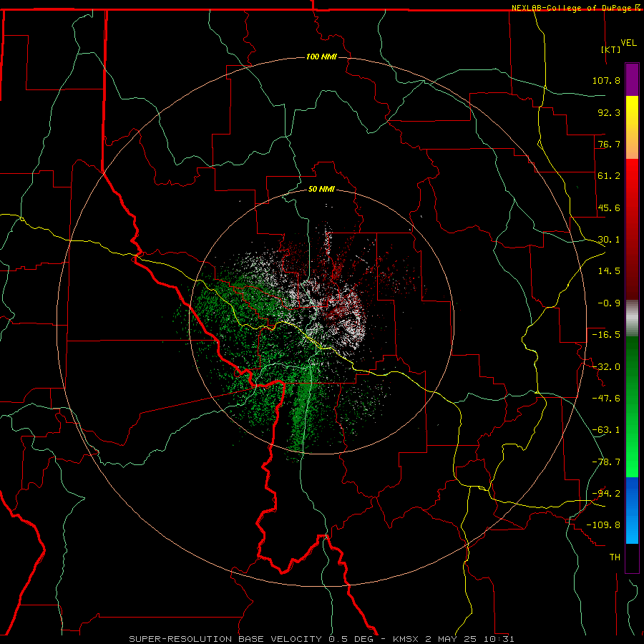Click the -16.5 velocity scale value
The image size is (644, 644).
pyautogui.click(x=606, y=335)
